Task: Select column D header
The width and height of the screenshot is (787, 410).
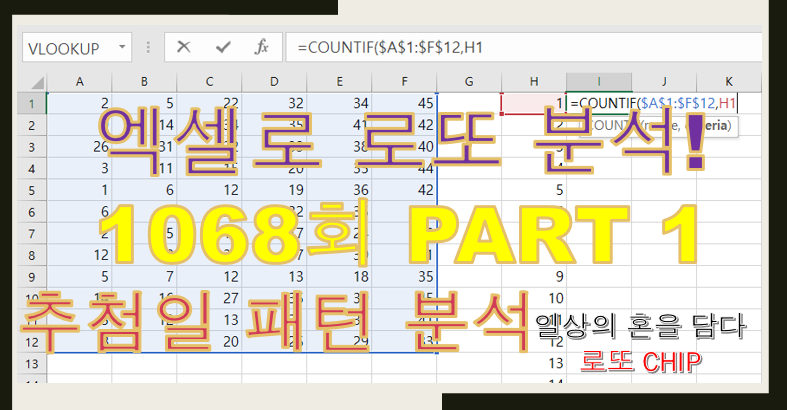Action: point(274,82)
